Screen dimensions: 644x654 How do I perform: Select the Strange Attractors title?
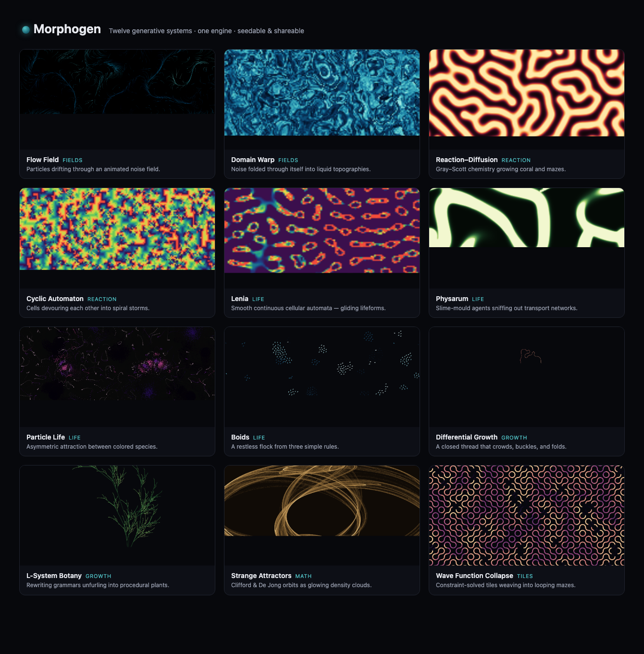click(x=261, y=576)
